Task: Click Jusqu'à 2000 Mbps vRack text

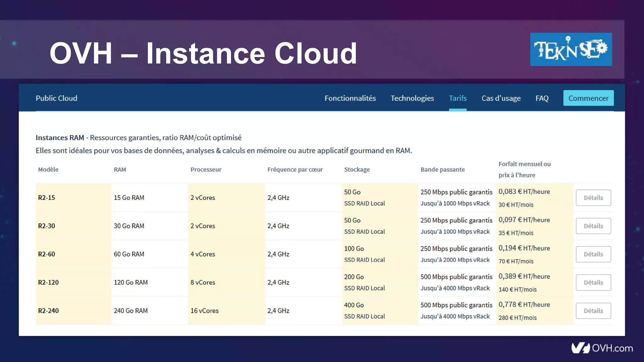Action: pyautogui.click(x=455, y=260)
